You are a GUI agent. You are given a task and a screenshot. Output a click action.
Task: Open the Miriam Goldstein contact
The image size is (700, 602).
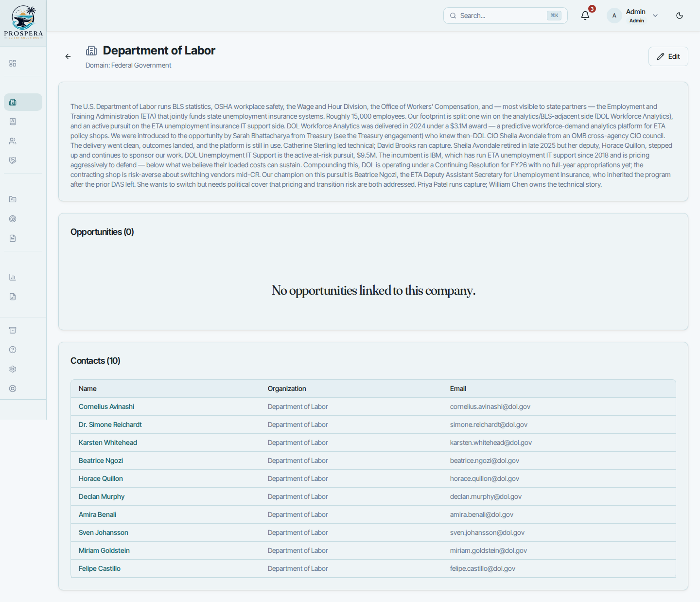[104, 550]
